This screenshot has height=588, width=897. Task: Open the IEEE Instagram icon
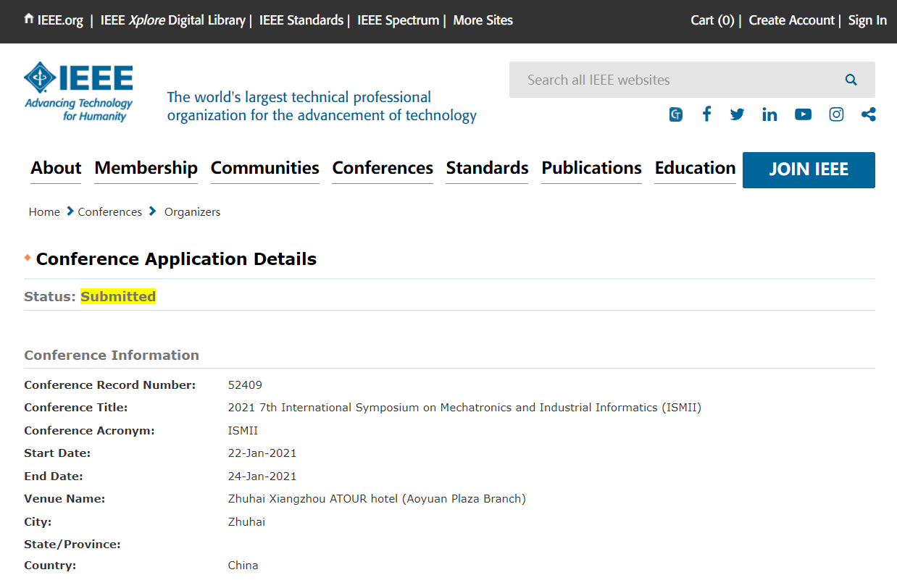[836, 114]
